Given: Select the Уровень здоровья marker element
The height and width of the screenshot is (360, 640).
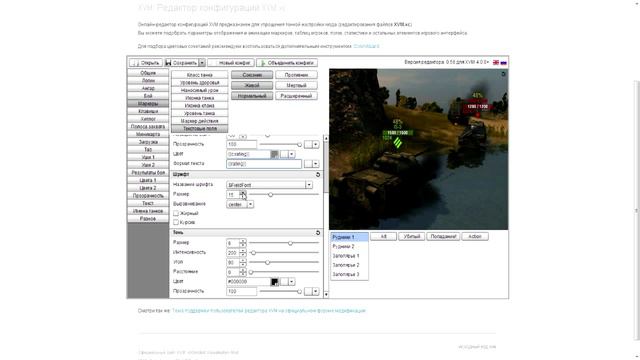Looking at the screenshot, I should coord(200,83).
